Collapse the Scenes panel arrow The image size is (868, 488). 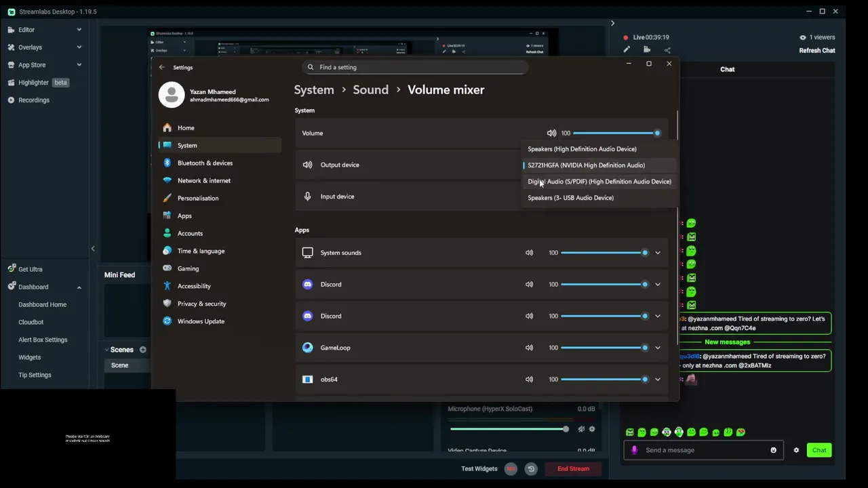pyautogui.click(x=106, y=350)
